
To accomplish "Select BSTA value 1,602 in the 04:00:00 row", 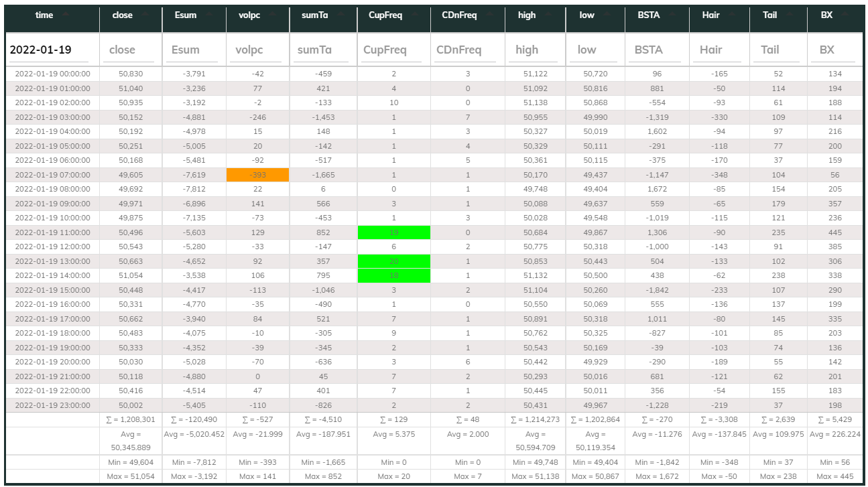I will coord(658,131).
